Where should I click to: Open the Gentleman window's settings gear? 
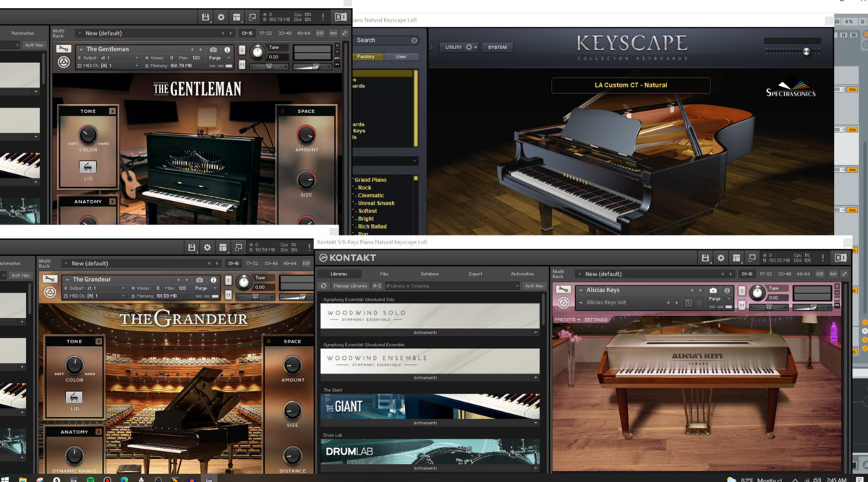click(221, 17)
